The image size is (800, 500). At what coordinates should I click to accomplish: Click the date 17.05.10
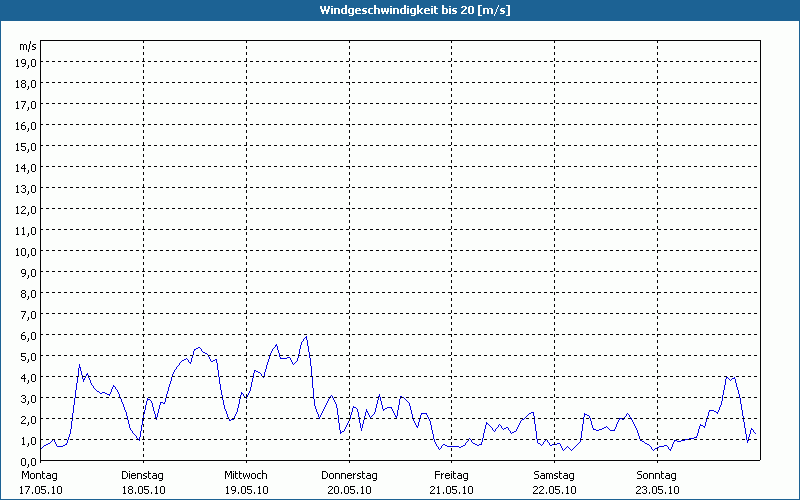41,490
